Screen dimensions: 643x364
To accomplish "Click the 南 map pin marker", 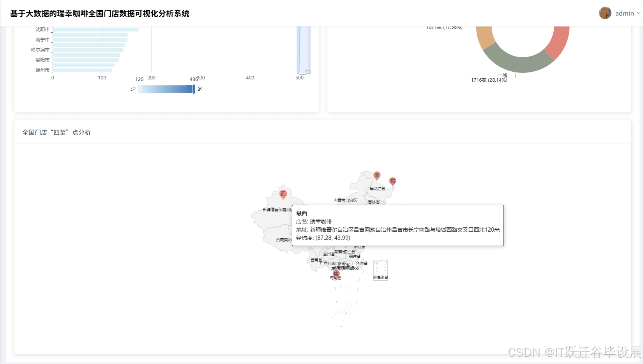I will [336, 274].
